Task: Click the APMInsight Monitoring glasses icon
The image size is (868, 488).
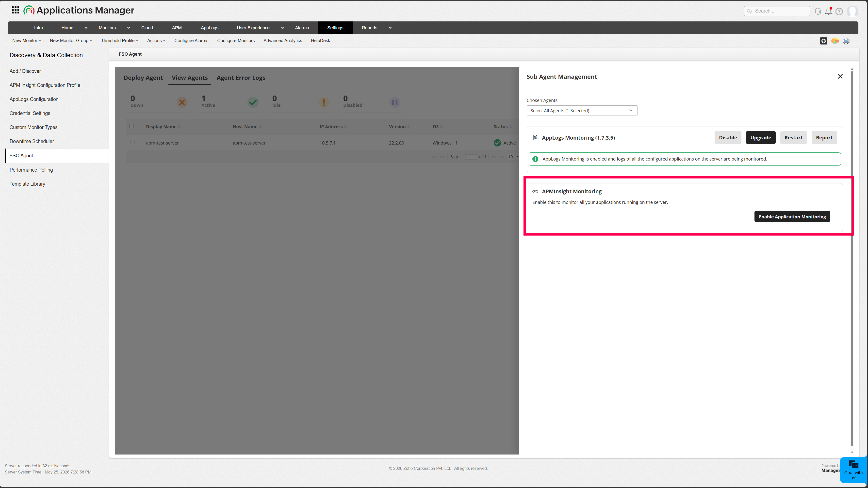Action: tap(535, 191)
